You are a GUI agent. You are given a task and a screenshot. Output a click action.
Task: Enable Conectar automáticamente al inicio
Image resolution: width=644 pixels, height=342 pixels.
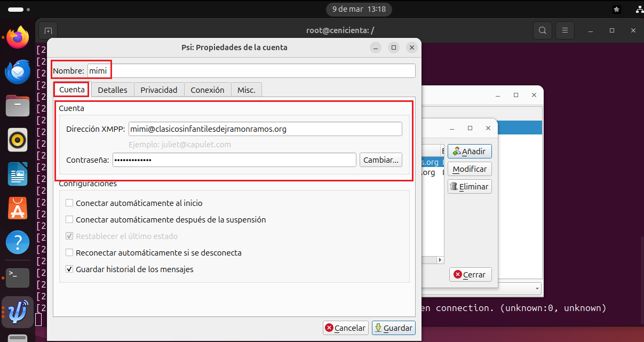coord(69,203)
